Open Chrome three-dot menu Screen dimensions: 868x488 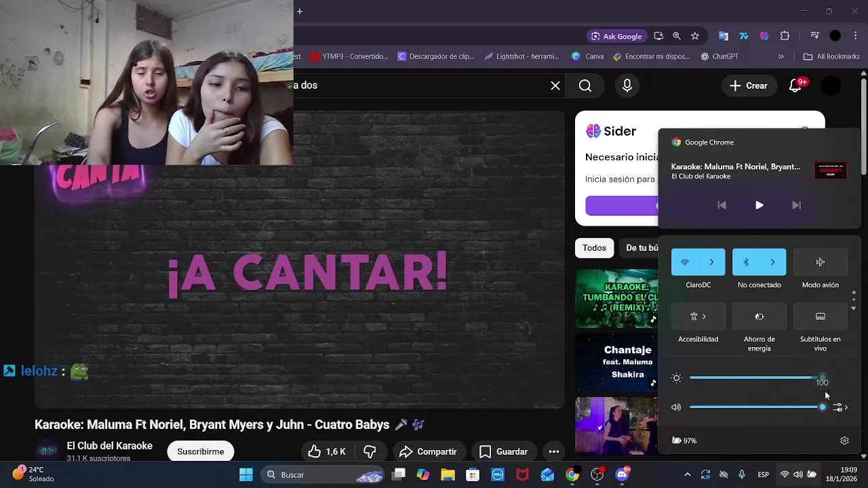coord(854,36)
